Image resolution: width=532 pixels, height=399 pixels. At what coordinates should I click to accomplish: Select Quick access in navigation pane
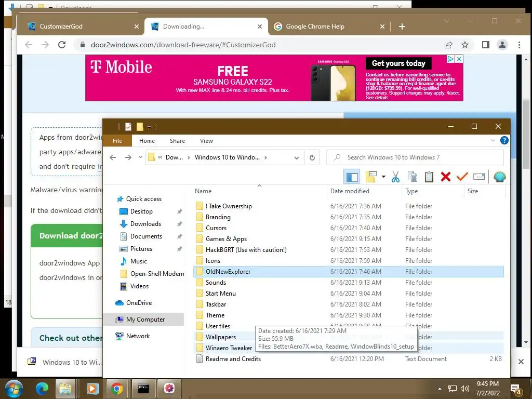point(143,199)
